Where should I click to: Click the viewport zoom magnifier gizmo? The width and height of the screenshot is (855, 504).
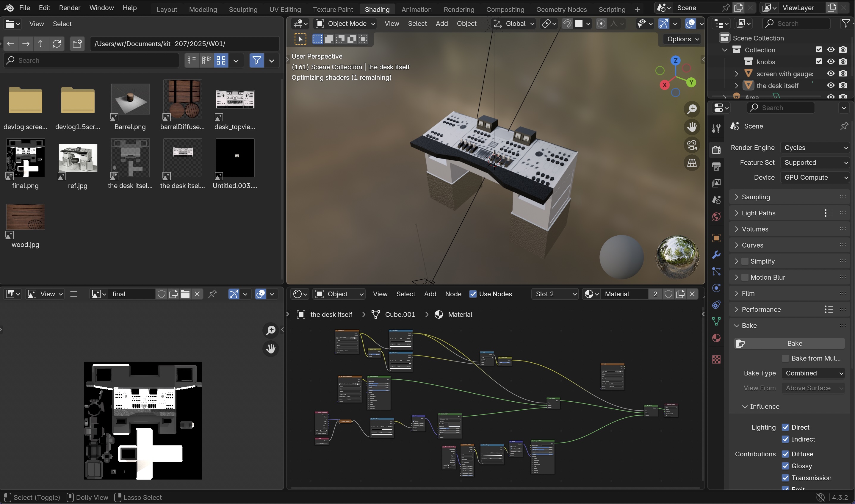pyautogui.click(x=692, y=109)
